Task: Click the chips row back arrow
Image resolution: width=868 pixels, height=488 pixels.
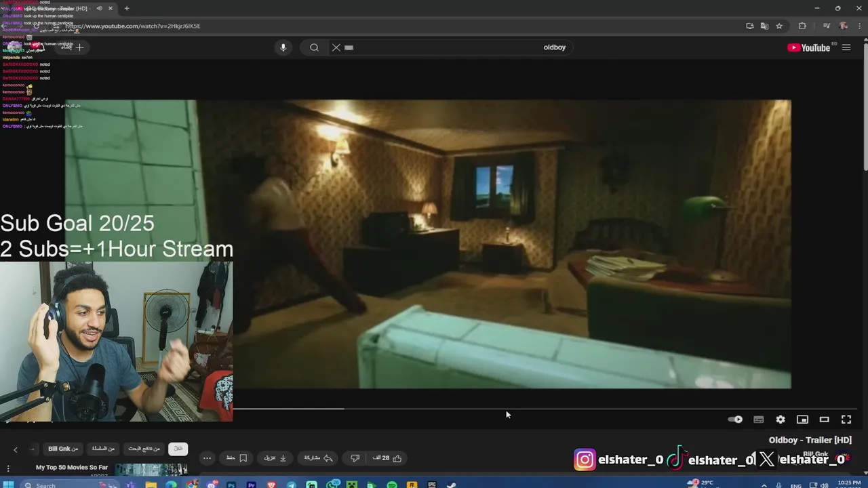Action: tap(16, 449)
